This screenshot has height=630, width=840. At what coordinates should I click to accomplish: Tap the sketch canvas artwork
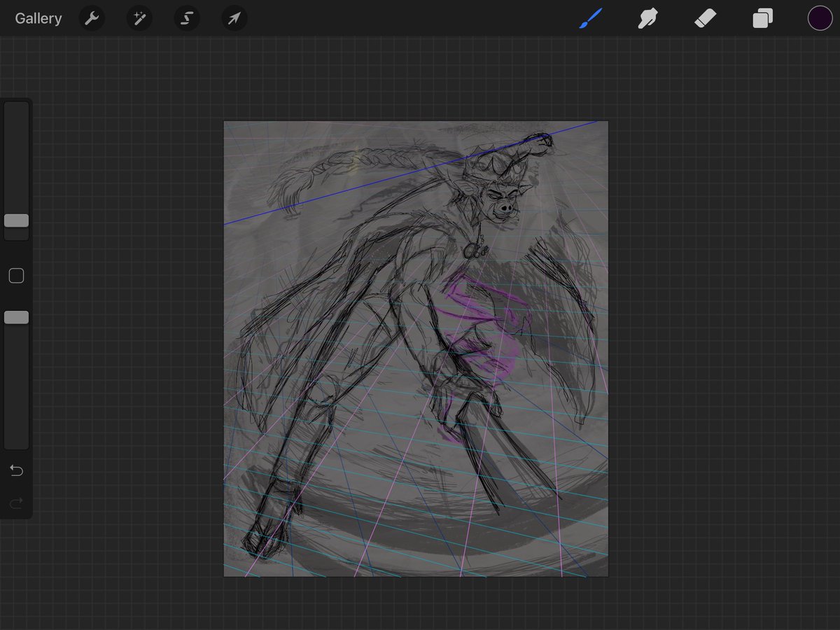pos(416,349)
